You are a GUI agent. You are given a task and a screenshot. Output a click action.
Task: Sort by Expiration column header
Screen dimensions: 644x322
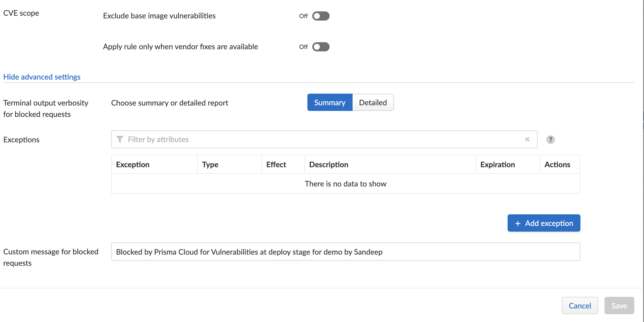(x=497, y=165)
